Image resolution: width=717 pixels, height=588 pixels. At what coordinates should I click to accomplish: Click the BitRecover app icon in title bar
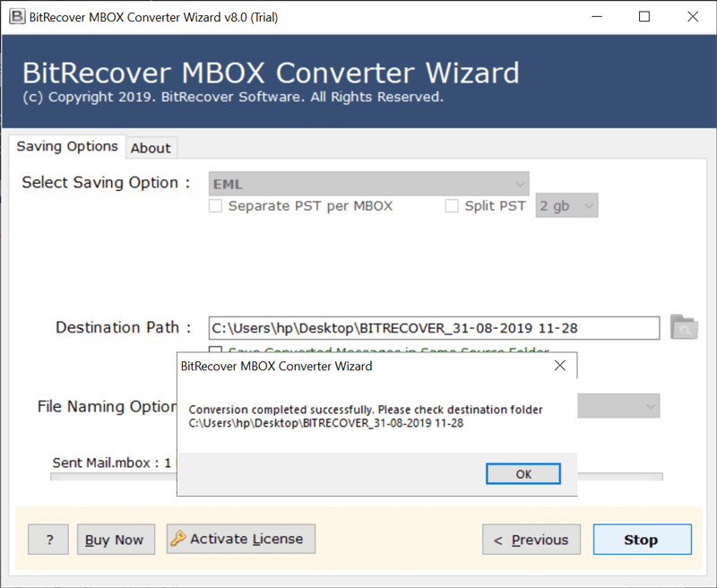coord(17,17)
